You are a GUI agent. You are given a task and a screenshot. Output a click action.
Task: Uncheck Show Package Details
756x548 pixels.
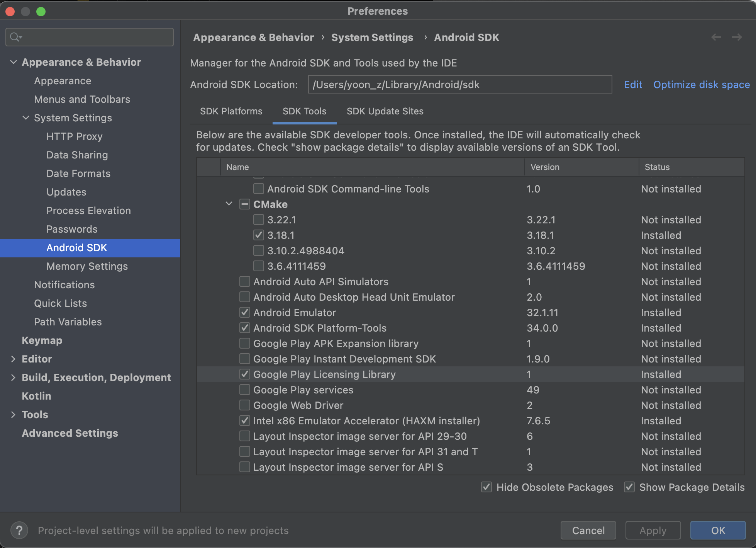point(629,487)
